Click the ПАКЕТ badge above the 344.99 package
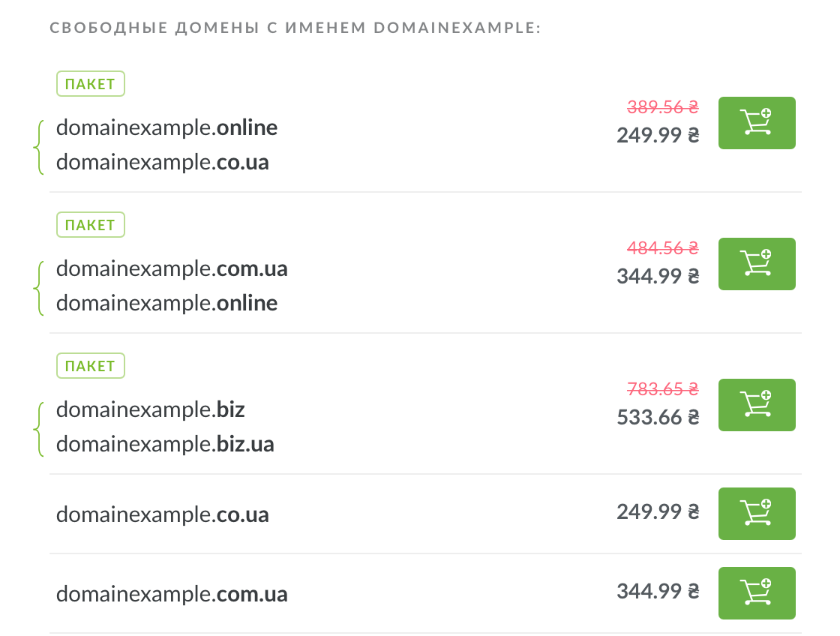This screenshot has height=636, width=840. point(91,225)
